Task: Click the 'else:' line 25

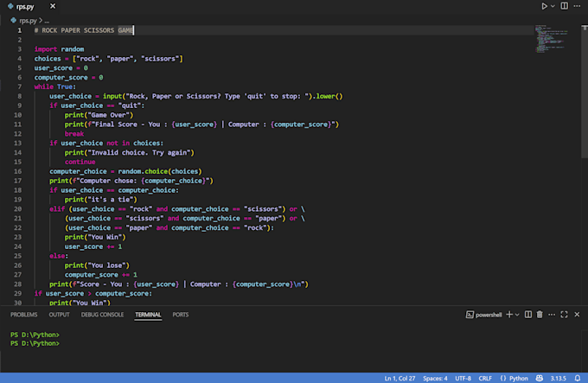Action: pos(59,256)
